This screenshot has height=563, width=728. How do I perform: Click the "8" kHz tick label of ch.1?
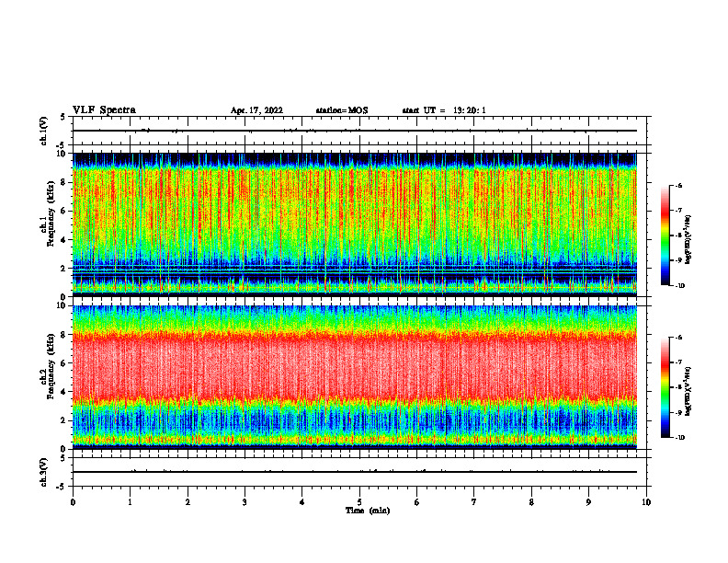pyautogui.click(x=64, y=182)
